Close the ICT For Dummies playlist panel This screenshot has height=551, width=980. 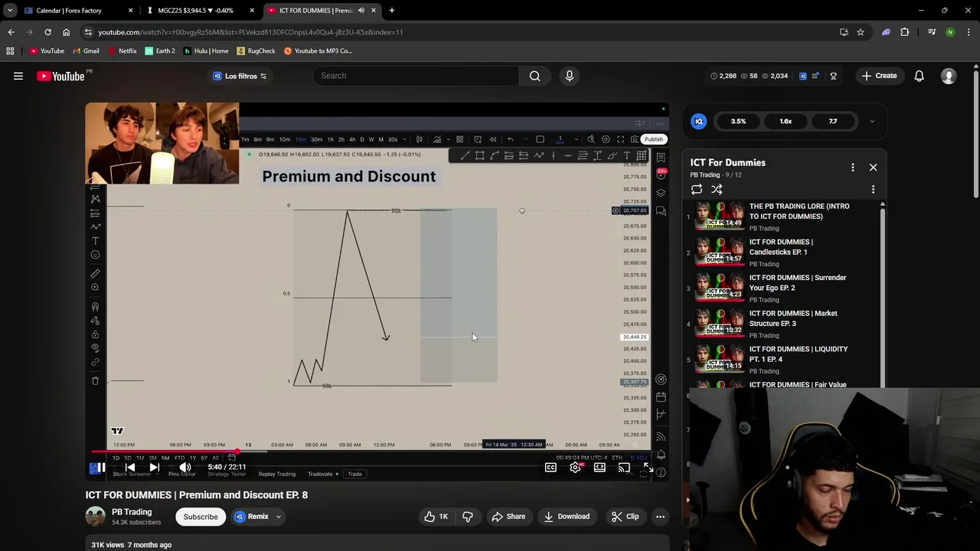pyautogui.click(x=873, y=167)
